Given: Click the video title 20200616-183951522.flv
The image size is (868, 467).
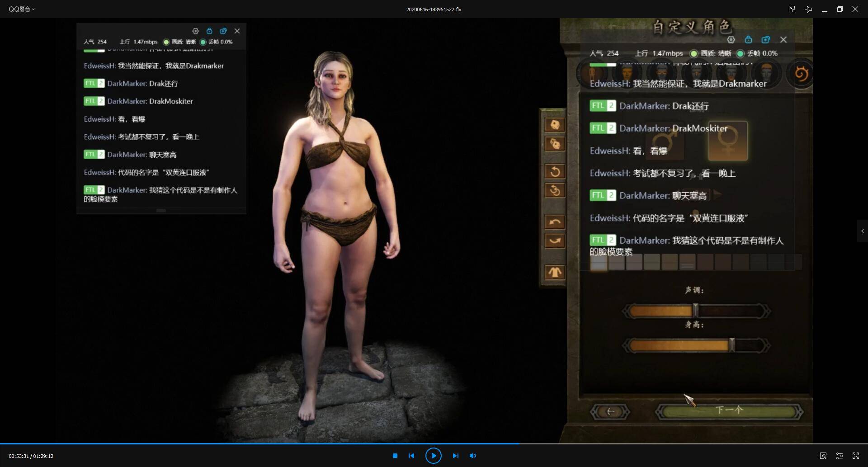Looking at the screenshot, I should (x=434, y=9).
